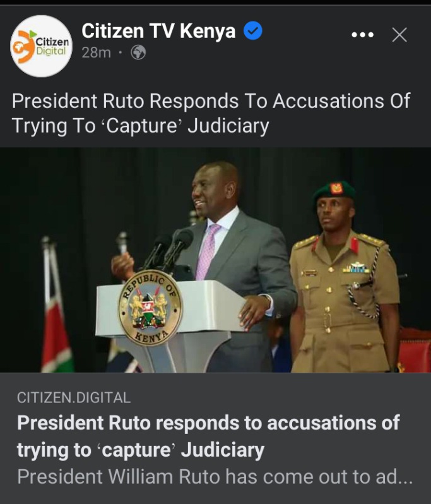The height and width of the screenshot is (504, 431).
Task: Click the speaker's pink tie in photo
Action: 207,251
